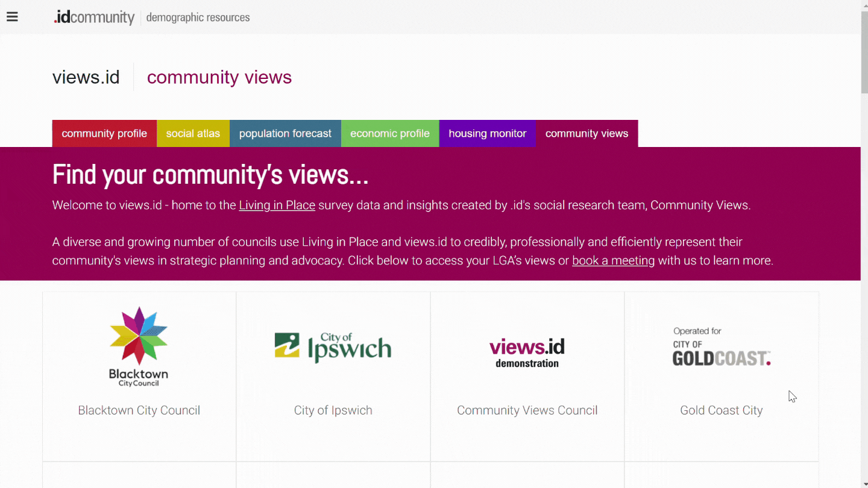Image resolution: width=868 pixels, height=488 pixels.
Task: Select the community views tab
Action: (x=587, y=134)
